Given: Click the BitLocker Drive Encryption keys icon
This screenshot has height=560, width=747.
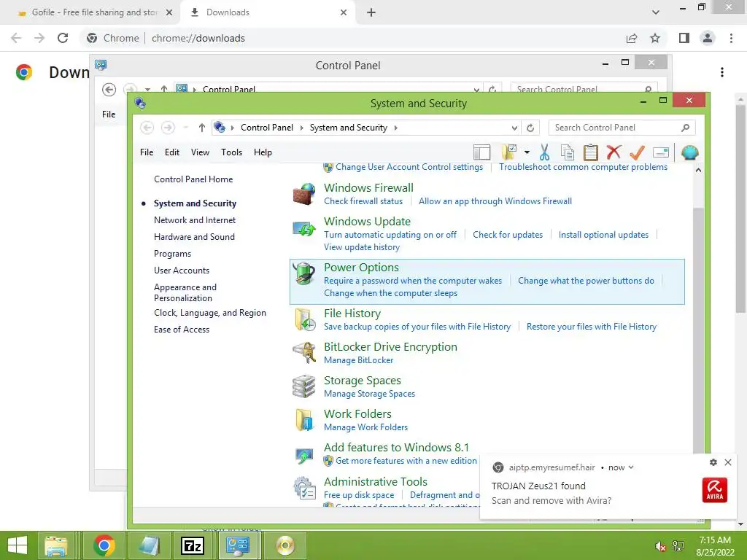Looking at the screenshot, I should (304, 353).
